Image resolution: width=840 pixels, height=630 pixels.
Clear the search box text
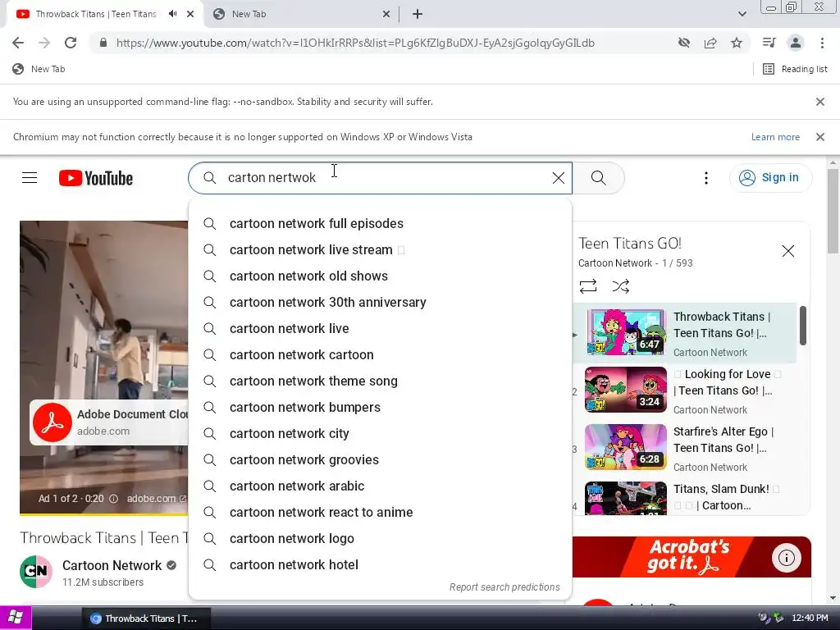click(x=558, y=178)
